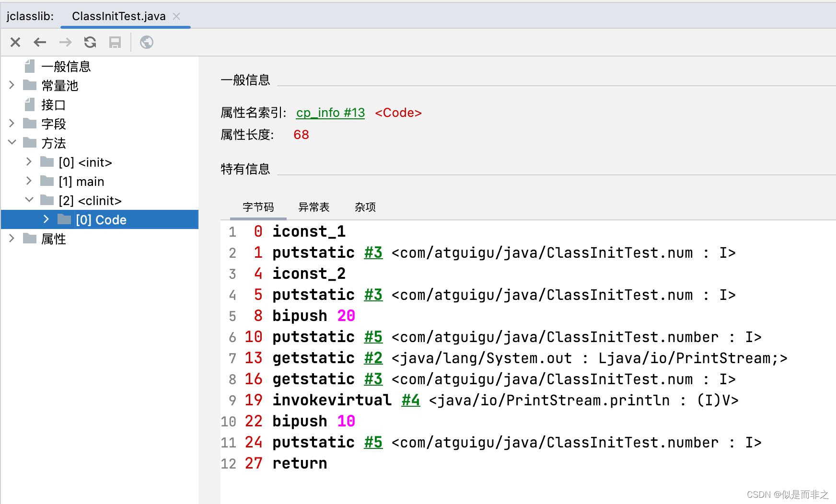Expand the 常量池 tree node

tap(11, 85)
